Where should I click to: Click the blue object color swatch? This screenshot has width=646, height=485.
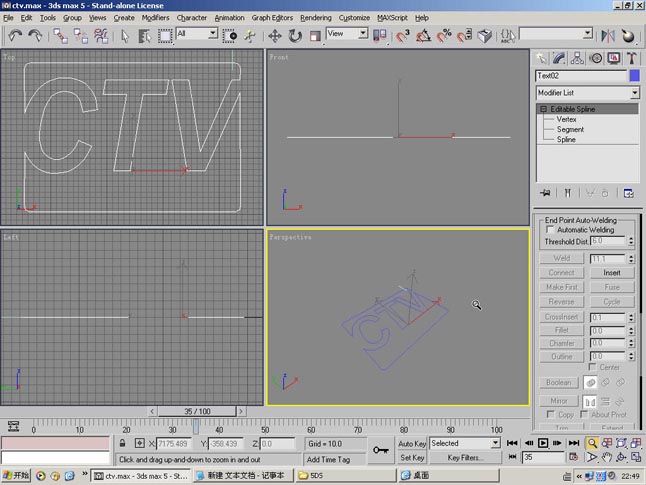click(x=635, y=75)
